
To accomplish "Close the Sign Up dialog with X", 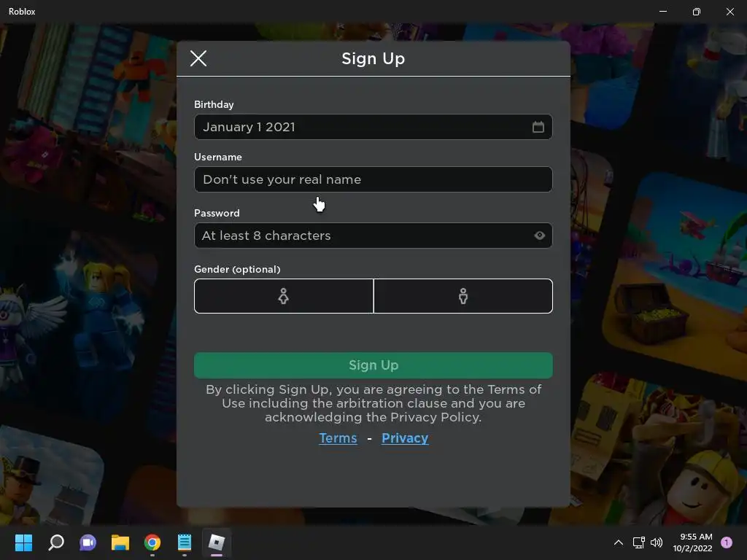I will pos(198,58).
